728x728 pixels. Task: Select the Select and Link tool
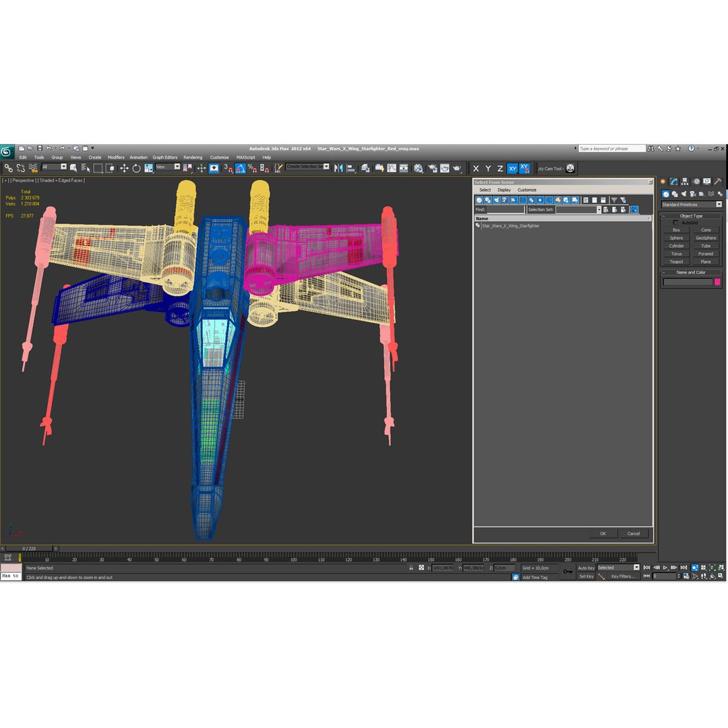pos(8,168)
